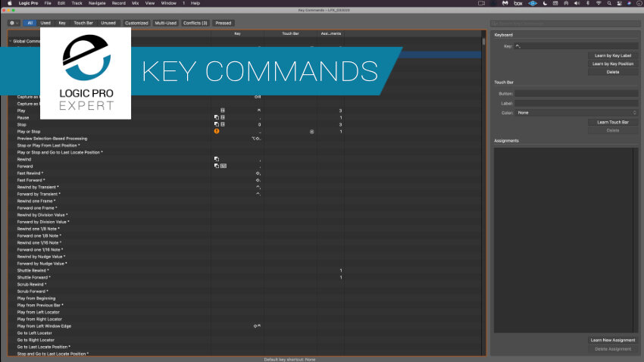This screenshot has height=362, width=644.
Task: Show Unused key commands
Action: (x=108, y=23)
